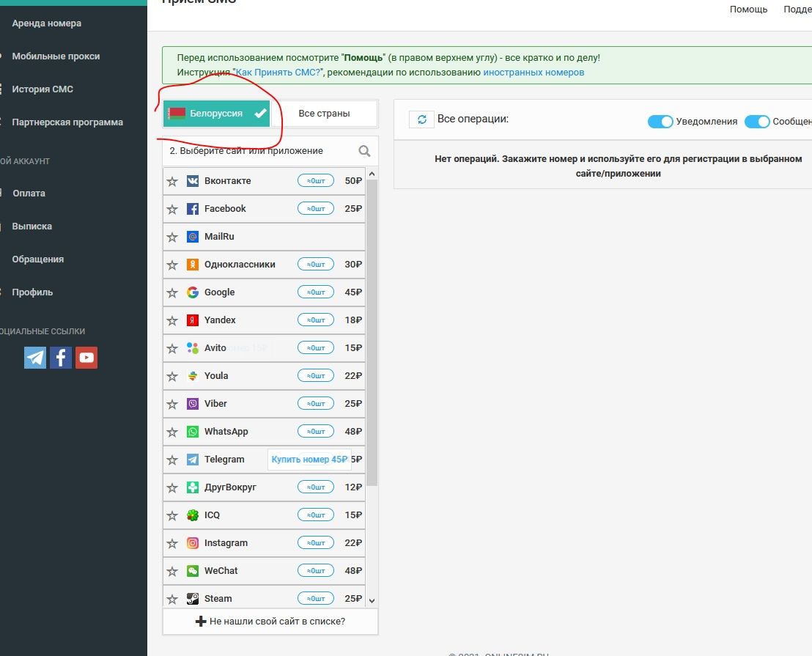Image resolution: width=812 pixels, height=656 pixels.
Task: Click the 12₽ price for ДругВокруг
Action: point(353,487)
